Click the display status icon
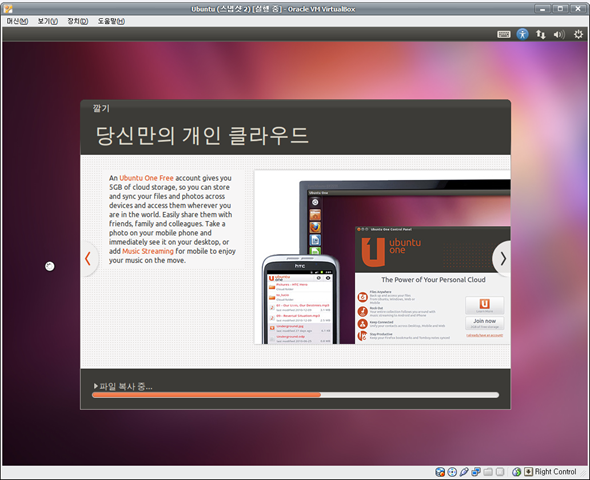 500,472
